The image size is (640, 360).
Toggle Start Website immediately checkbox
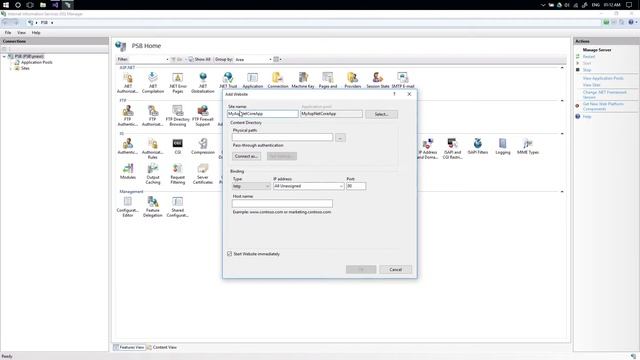point(229,254)
